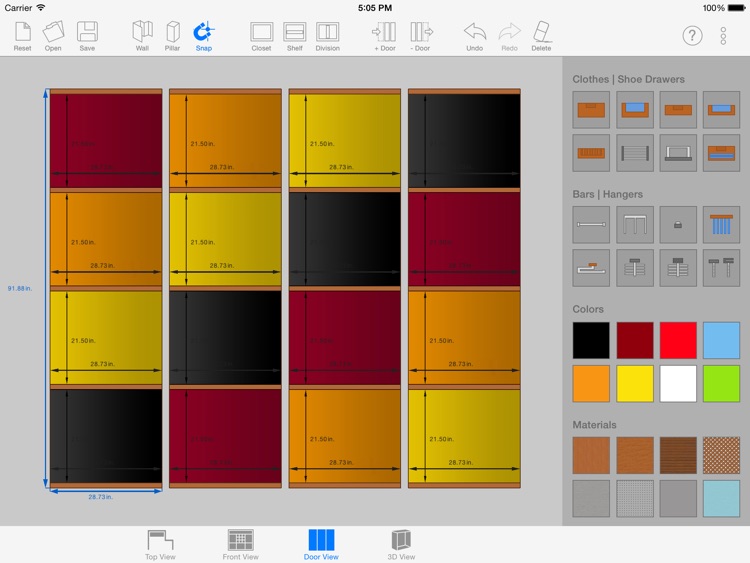Click the blue 28.73 in. width label
The image size is (750, 563).
[x=100, y=497]
